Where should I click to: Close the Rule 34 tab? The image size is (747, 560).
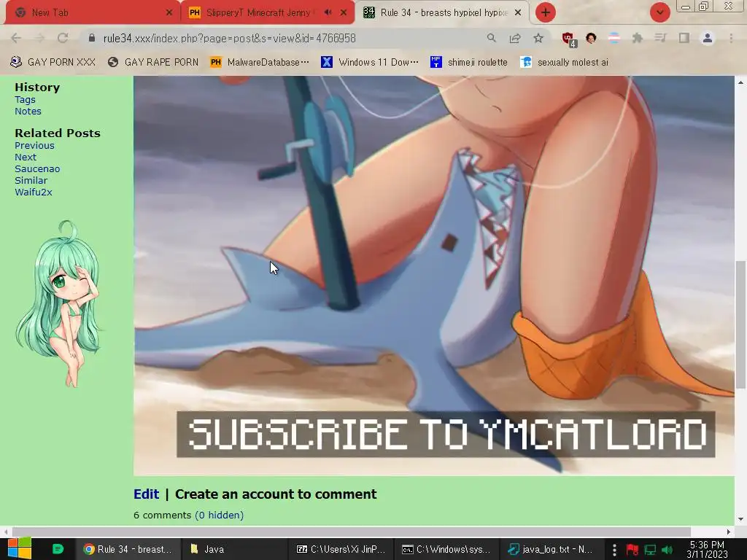point(518,12)
